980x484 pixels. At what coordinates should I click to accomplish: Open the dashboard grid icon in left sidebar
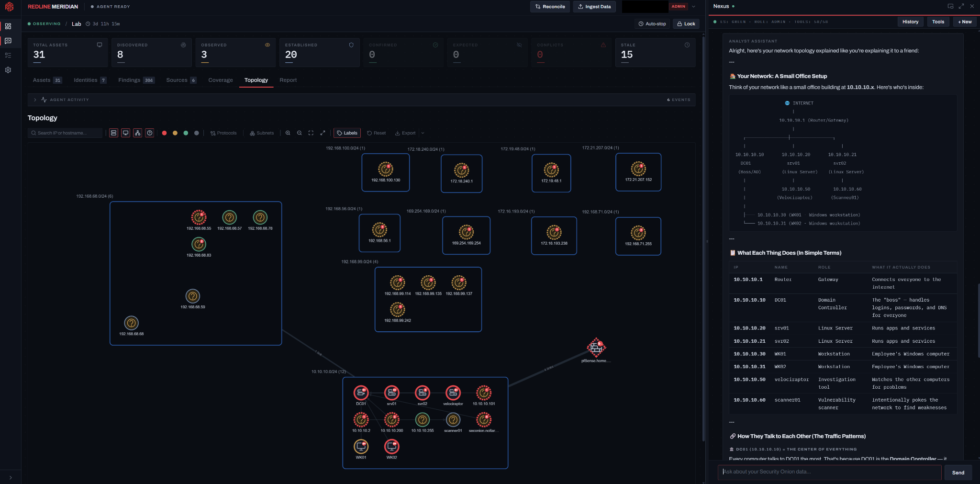(x=8, y=26)
